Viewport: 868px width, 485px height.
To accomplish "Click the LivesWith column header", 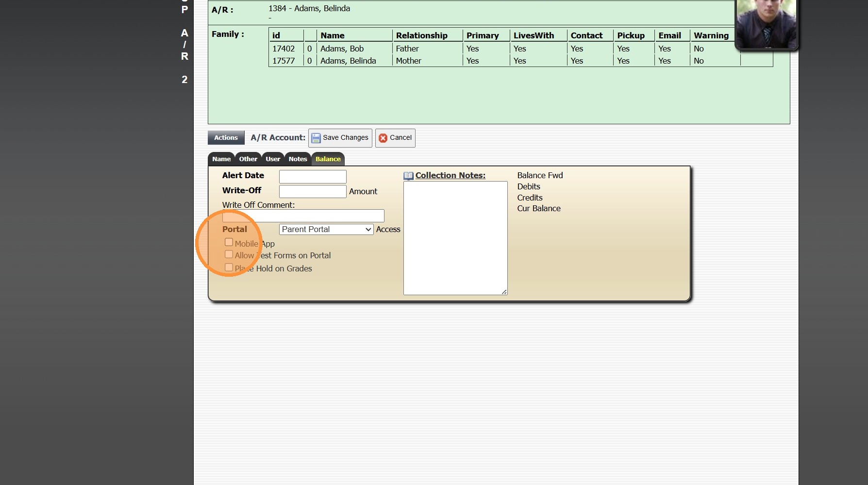I will tap(534, 35).
